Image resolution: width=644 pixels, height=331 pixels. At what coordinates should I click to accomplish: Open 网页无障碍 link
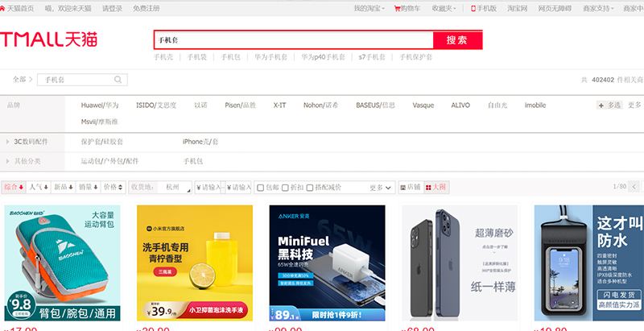555,8
